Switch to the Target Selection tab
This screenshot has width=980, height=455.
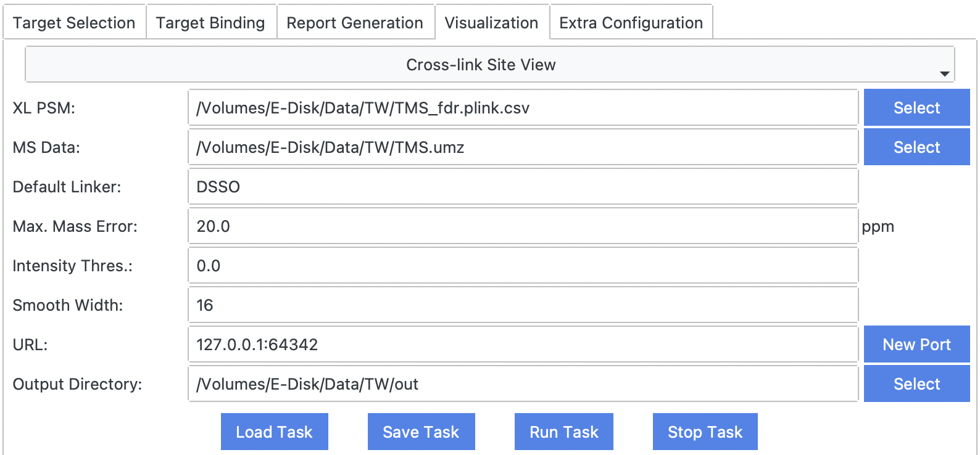tap(74, 23)
